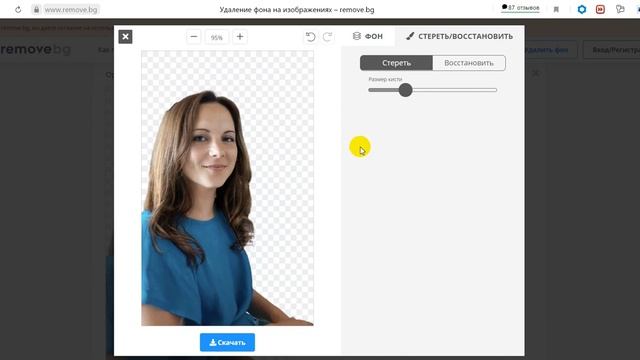Reload the page in the browser

click(18, 9)
